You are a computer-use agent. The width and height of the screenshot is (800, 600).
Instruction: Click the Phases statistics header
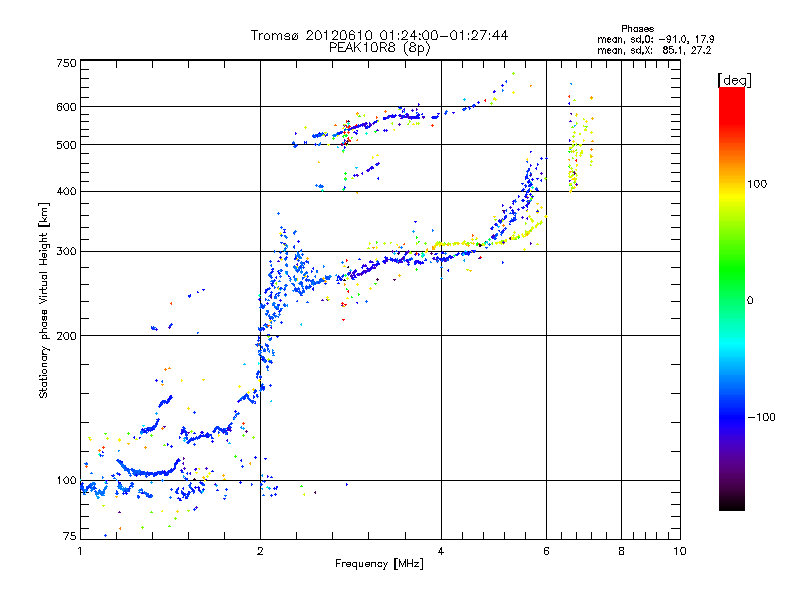pyautogui.click(x=637, y=29)
